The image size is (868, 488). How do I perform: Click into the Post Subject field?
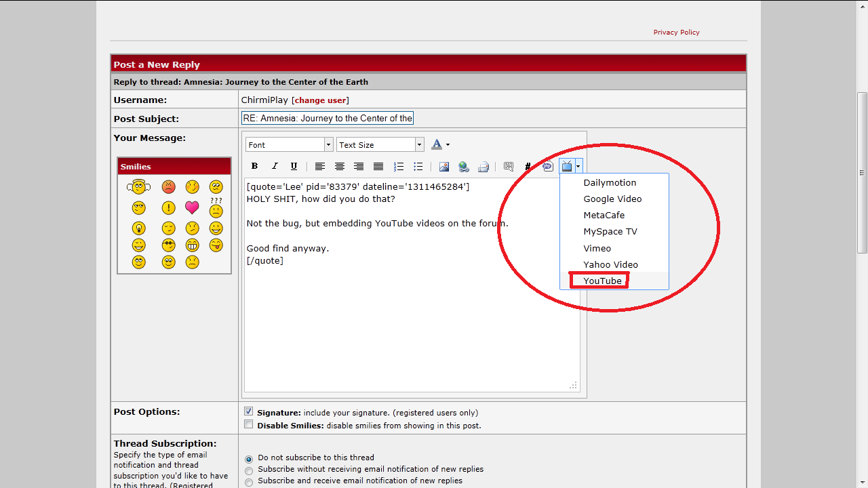[x=327, y=118]
